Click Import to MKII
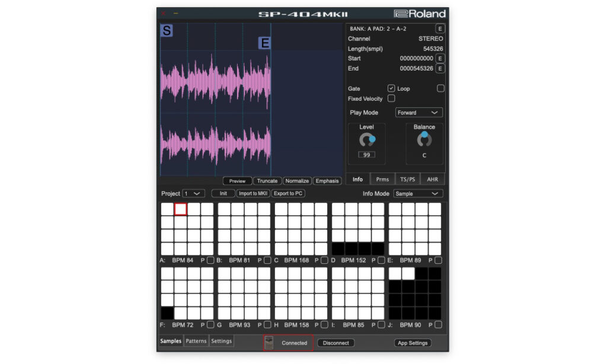The image size is (607, 364). (x=253, y=194)
